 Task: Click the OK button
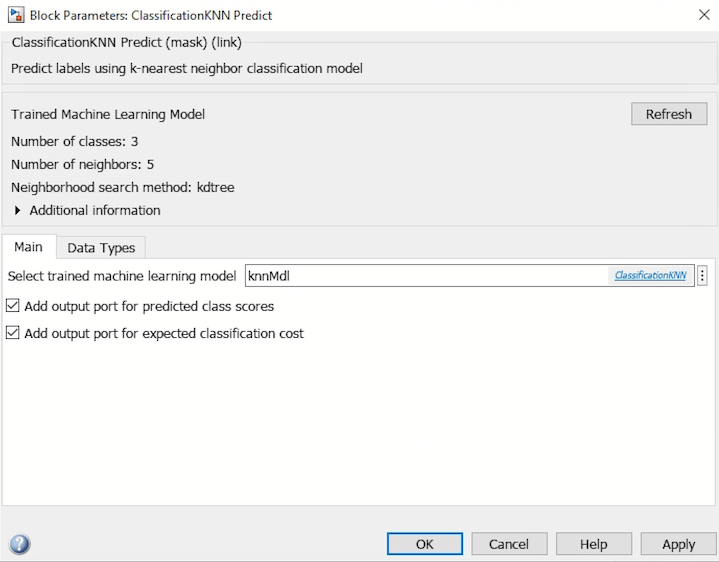425,544
